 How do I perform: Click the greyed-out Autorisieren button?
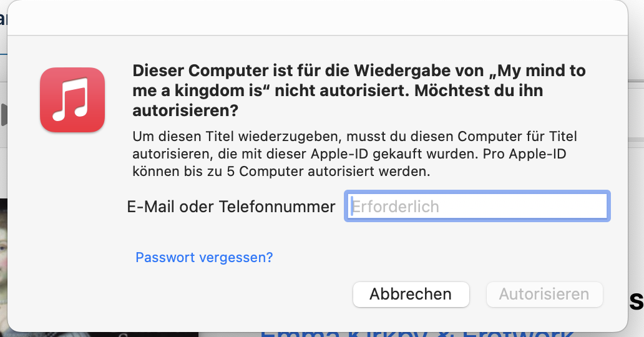tap(544, 295)
